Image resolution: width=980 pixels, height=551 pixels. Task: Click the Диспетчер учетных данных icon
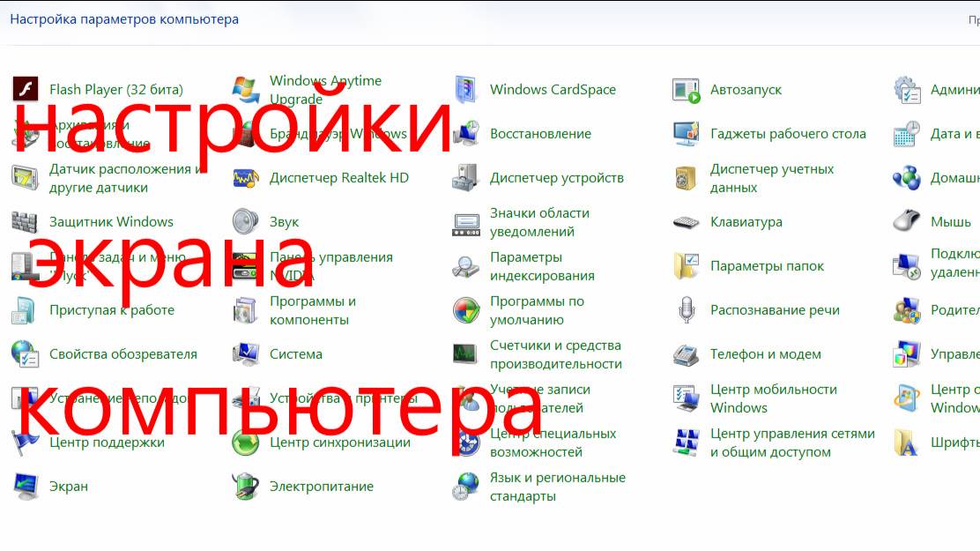click(x=687, y=177)
